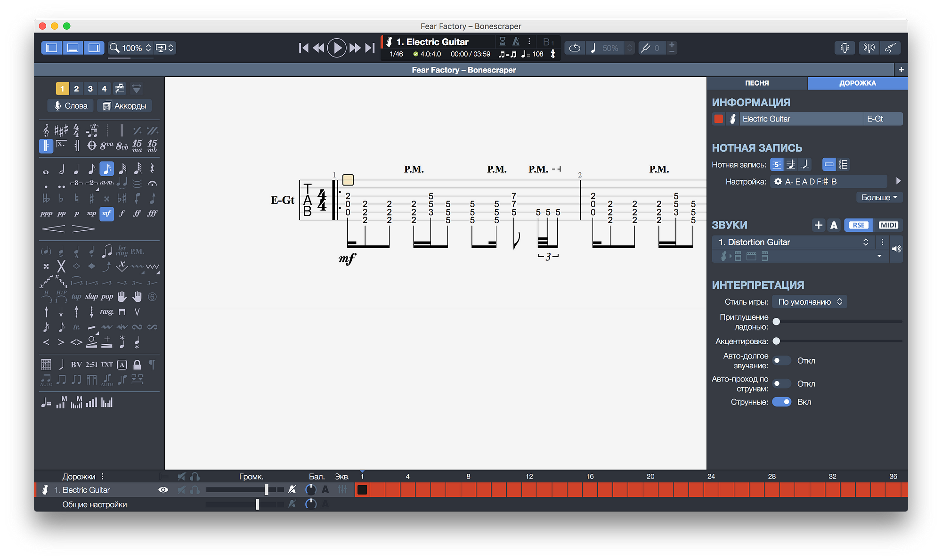
Task: Add a downstroke arrow
Action: (x=61, y=312)
